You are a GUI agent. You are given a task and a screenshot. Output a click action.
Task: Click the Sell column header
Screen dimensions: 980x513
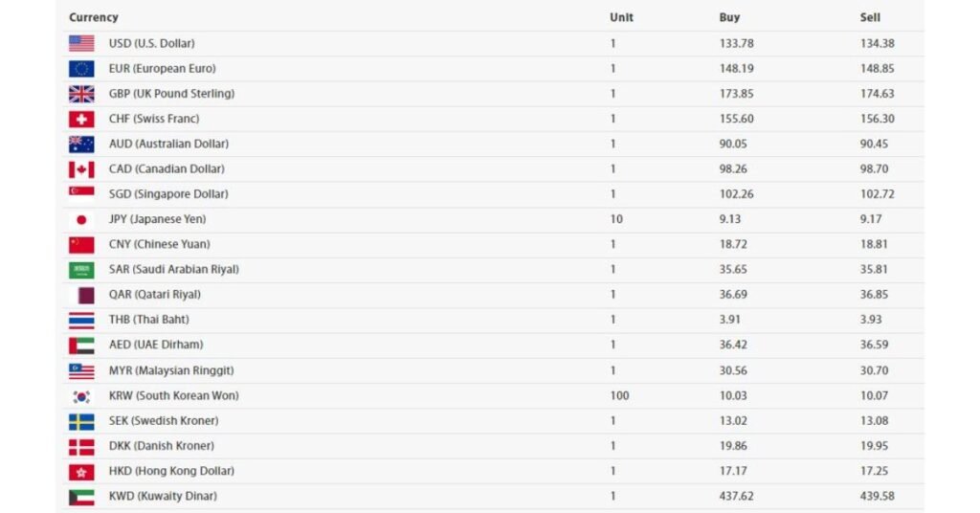coord(870,17)
